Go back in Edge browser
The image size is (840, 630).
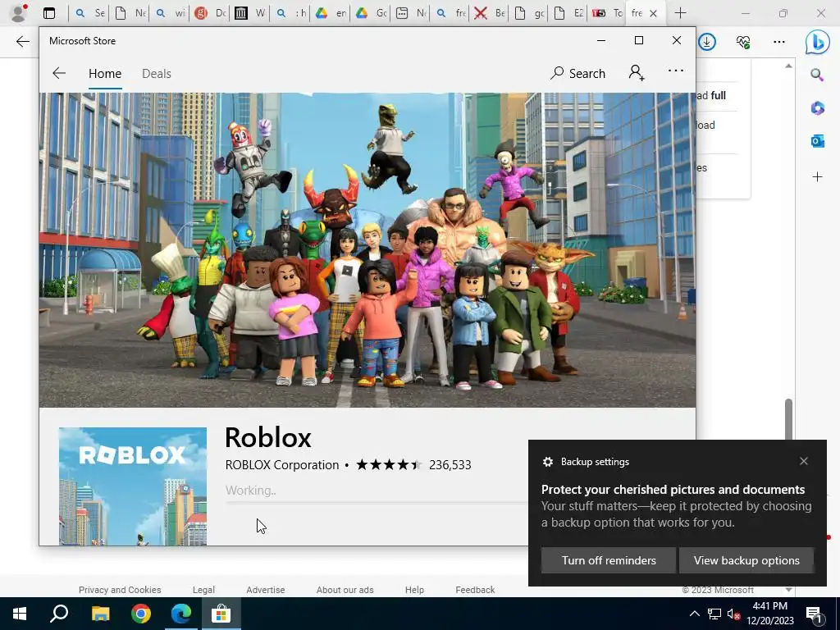(22, 42)
